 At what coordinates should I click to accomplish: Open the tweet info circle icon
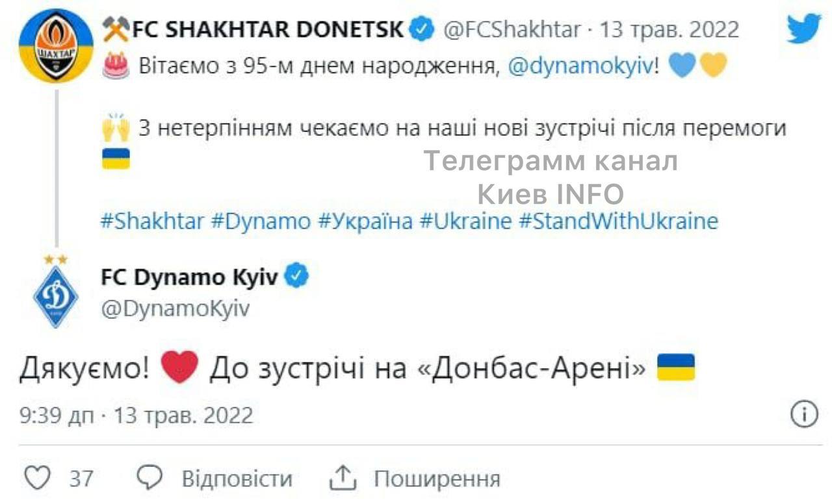pos(804,414)
